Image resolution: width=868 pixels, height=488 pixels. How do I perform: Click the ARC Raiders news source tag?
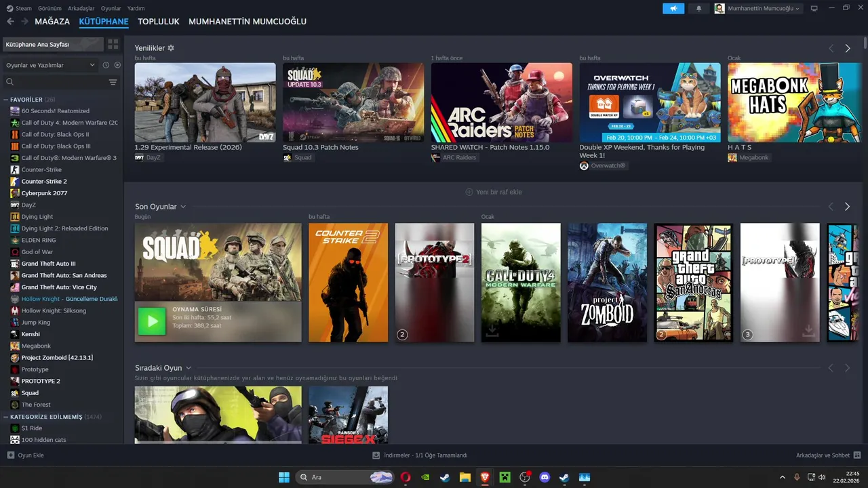pyautogui.click(x=454, y=157)
